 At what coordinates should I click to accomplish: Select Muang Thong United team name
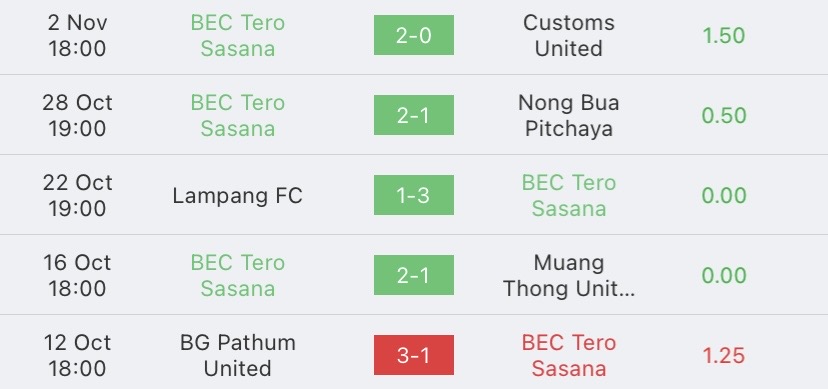pos(569,276)
